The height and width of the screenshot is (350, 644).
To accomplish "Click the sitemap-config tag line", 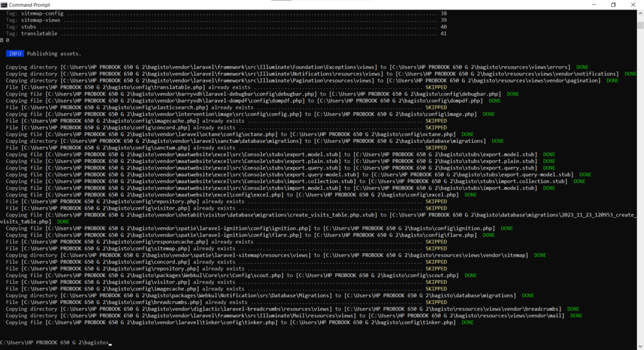I will coord(39,13).
